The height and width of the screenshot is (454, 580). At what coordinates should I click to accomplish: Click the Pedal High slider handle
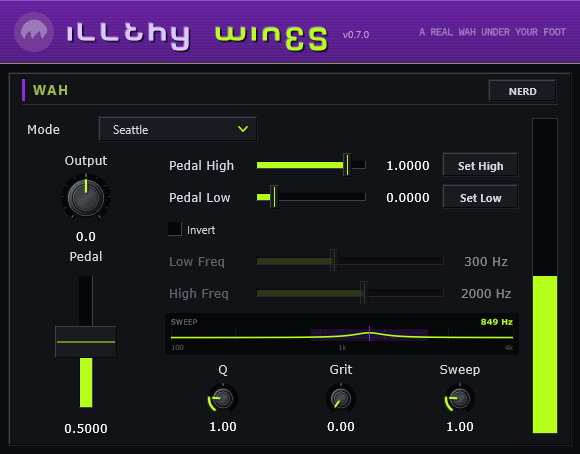coord(347,165)
